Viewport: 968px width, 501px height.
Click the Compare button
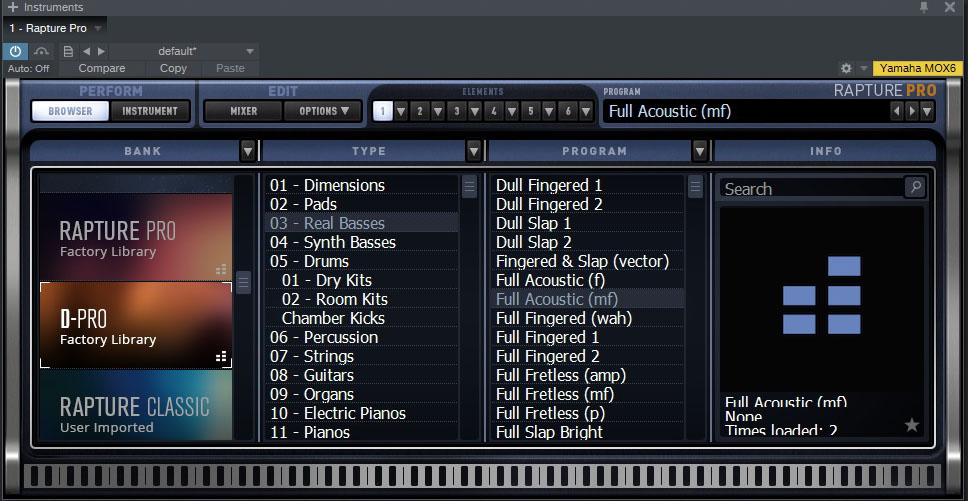click(x=102, y=68)
